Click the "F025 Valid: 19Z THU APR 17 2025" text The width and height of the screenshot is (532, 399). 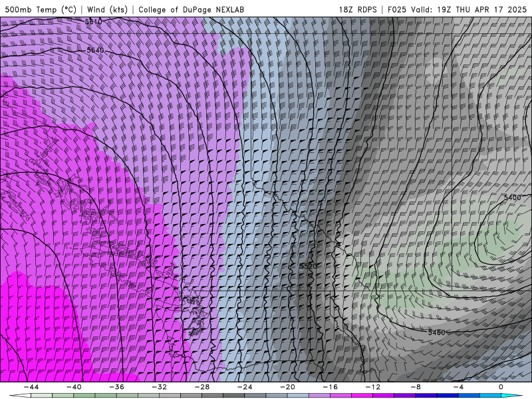[x=457, y=9]
